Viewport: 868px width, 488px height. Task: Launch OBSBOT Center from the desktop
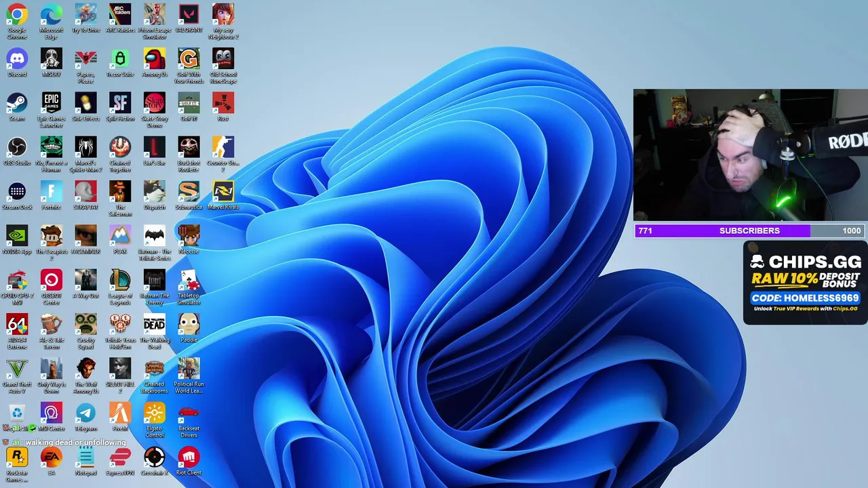click(x=52, y=280)
